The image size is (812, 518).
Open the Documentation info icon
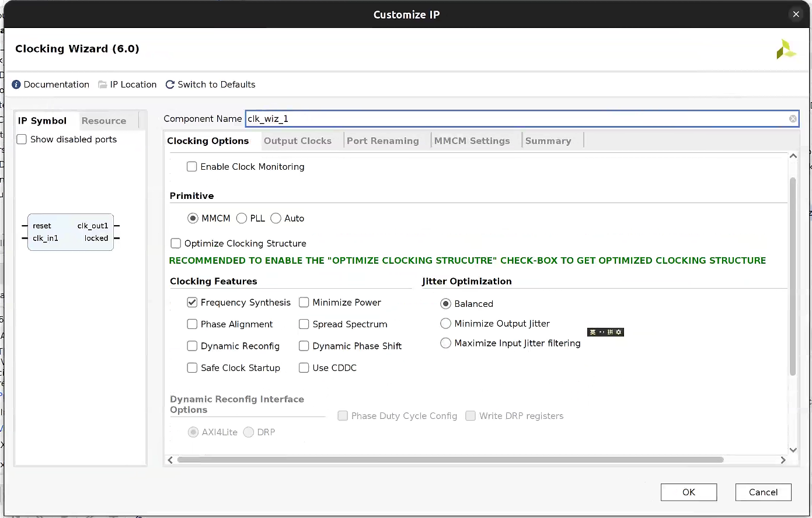tap(16, 85)
